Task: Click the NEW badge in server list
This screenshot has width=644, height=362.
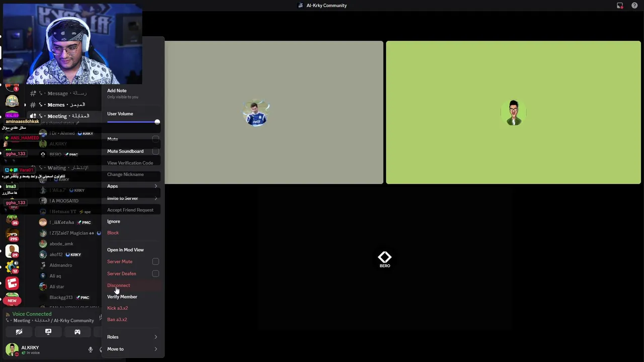Action: pyautogui.click(x=12, y=301)
